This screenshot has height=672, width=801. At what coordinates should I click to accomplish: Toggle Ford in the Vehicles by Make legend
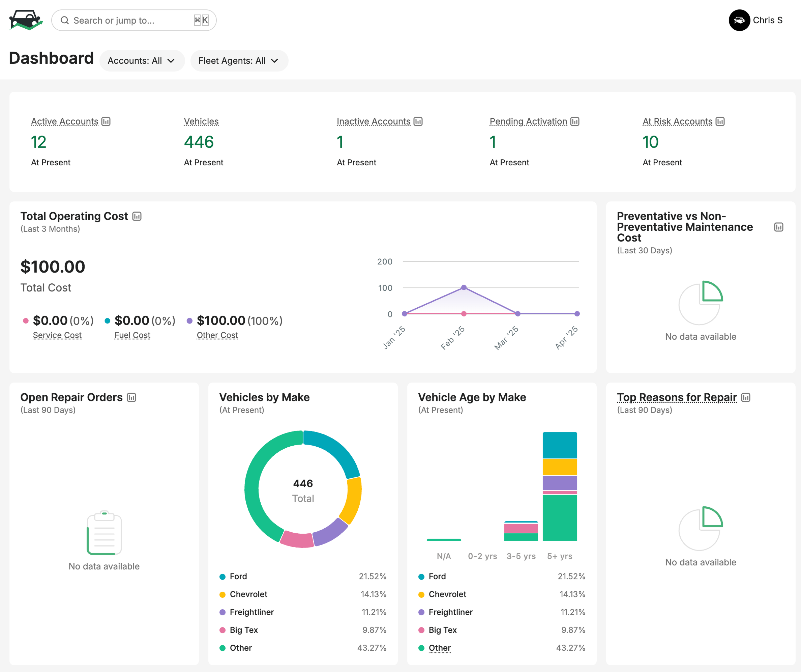pos(238,576)
